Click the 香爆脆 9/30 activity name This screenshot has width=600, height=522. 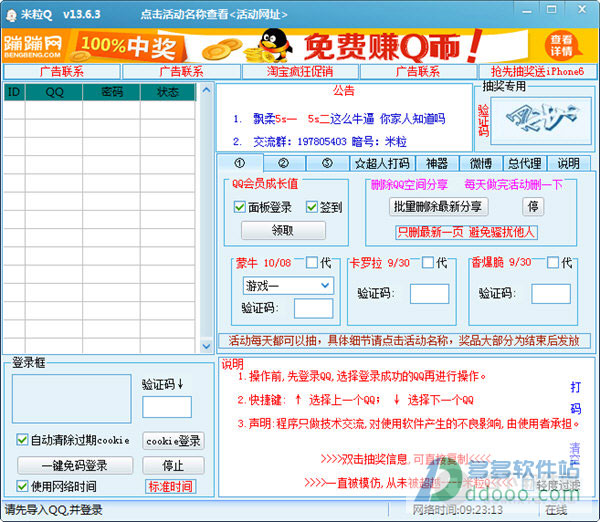pos(501,263)
